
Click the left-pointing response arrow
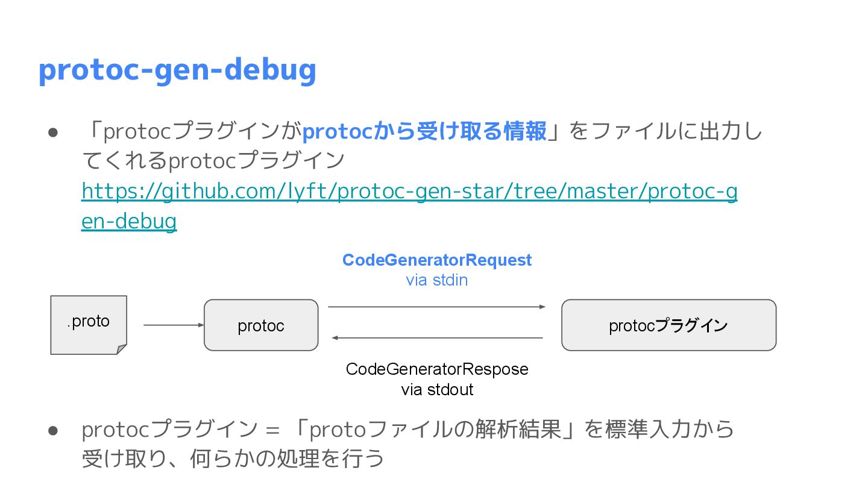coord(436,338)
